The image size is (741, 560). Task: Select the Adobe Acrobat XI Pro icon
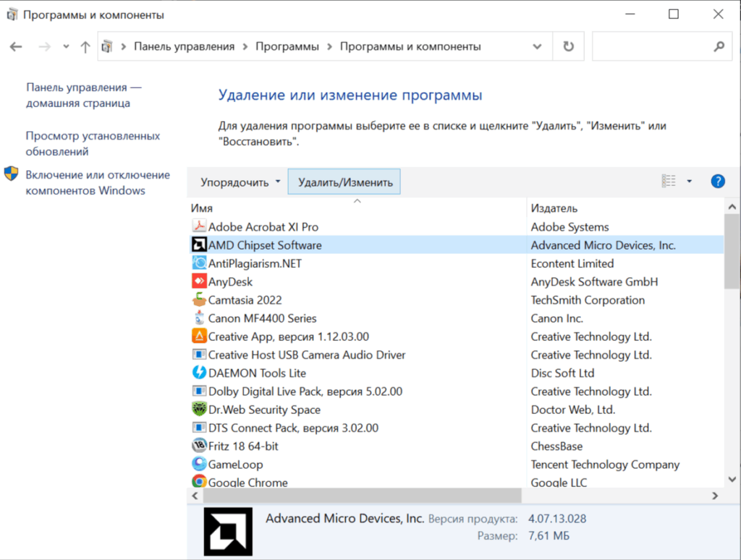[x=199, y=226]
